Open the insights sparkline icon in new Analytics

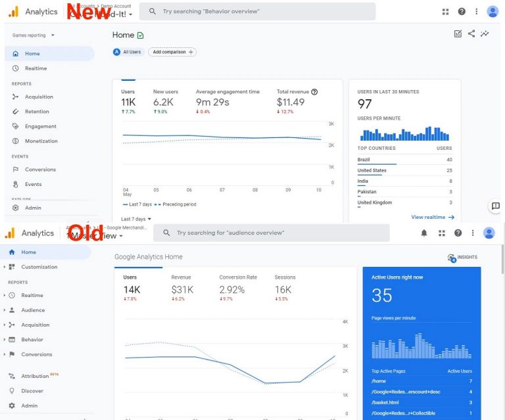485,34
